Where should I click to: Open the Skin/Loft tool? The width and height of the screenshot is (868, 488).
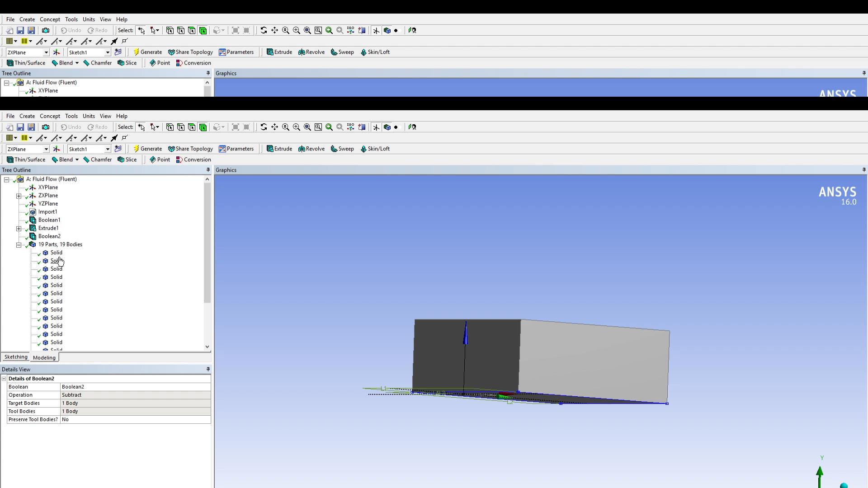coord(375,149)
